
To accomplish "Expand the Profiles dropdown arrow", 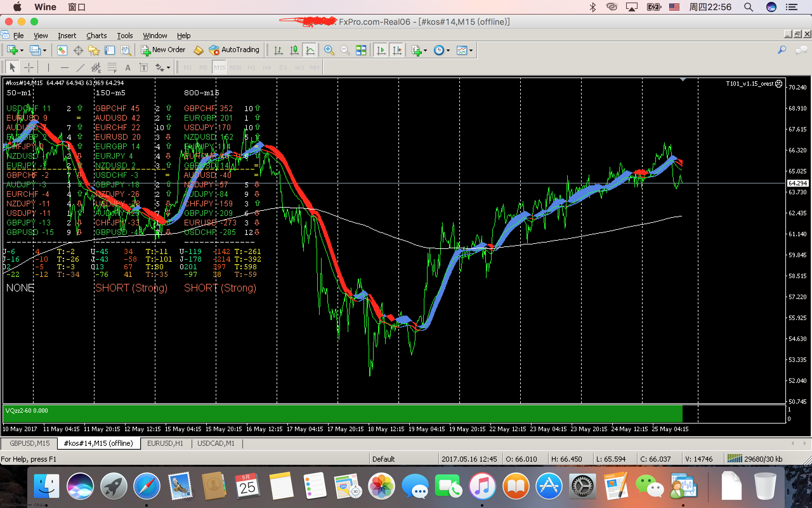I will 45,50.
